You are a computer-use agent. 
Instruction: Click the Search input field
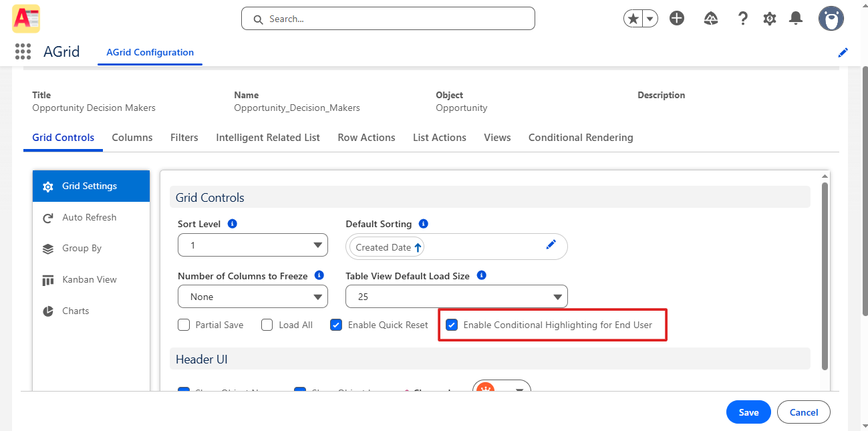[388, 19]
